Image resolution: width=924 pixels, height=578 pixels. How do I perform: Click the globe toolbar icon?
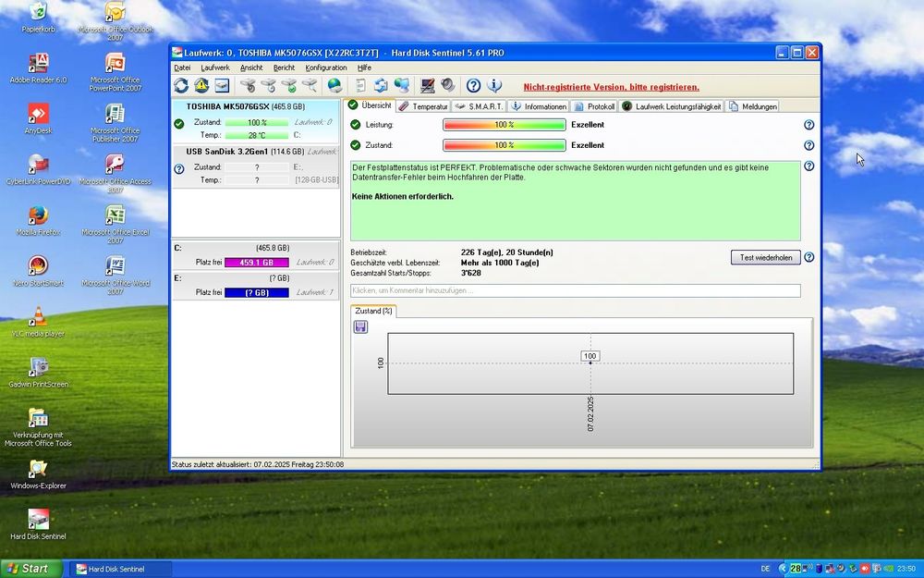[334, 86]
